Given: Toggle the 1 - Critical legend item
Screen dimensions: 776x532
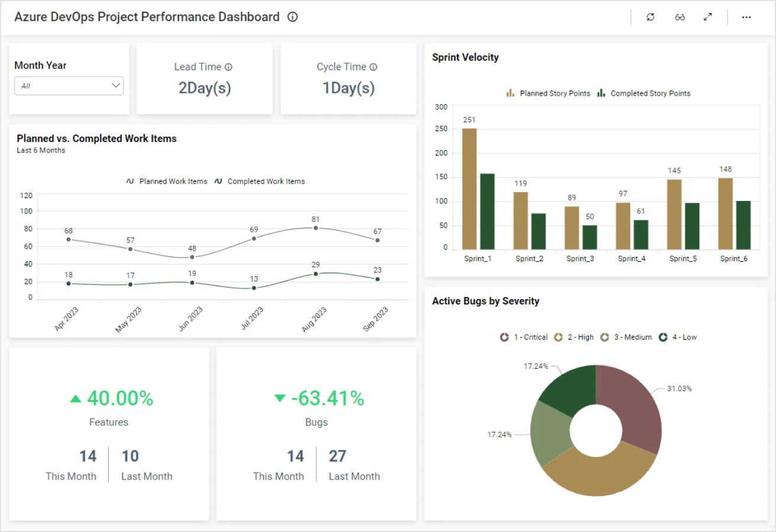Looking at the screenshot, I should (x=524, y=337).
